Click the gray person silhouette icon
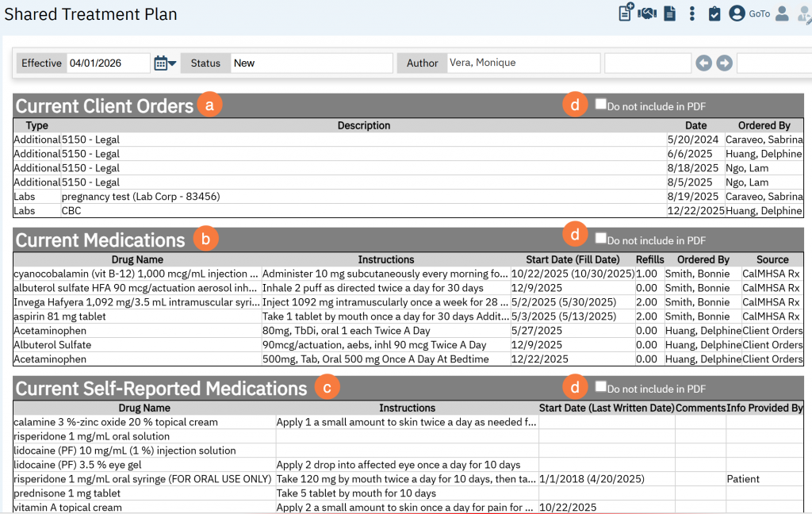812x514 pixels. [x=782, y=13]
